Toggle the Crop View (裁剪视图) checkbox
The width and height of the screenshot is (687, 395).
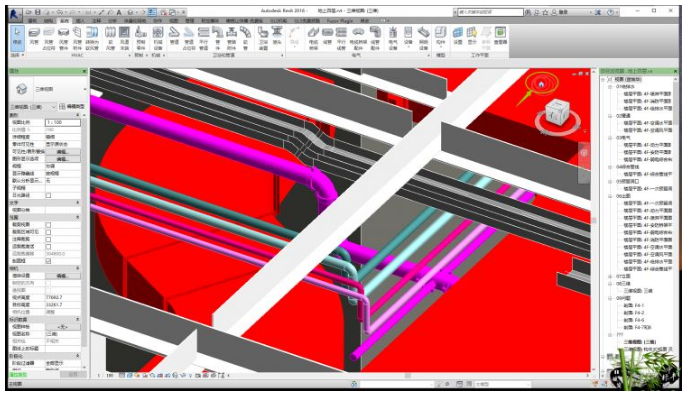tap(48, 225)
